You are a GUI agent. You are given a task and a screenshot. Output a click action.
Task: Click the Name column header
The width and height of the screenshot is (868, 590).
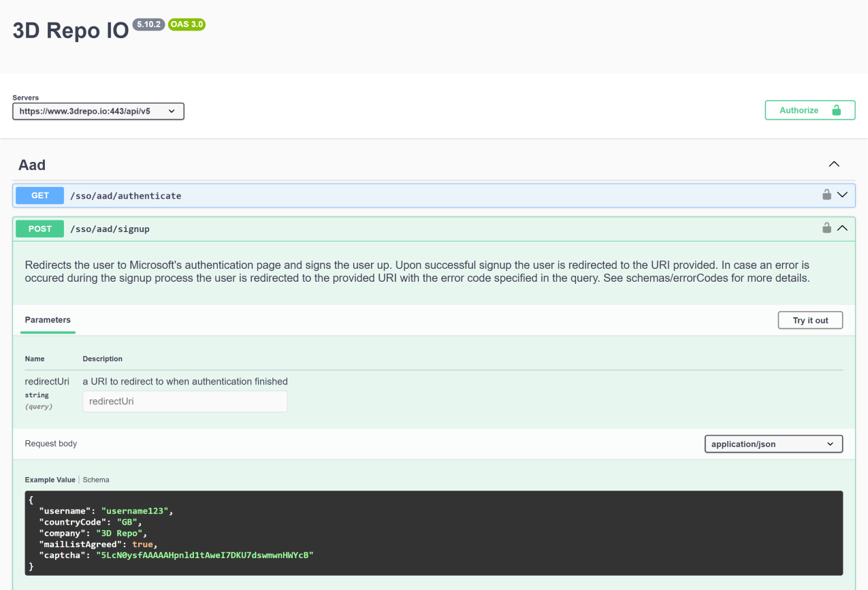click(35, 359)
